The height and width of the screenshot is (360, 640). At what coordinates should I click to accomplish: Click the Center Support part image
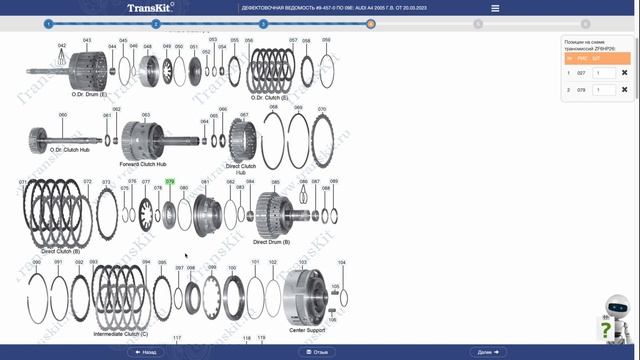pyautogui.click(x=305, y=297)
